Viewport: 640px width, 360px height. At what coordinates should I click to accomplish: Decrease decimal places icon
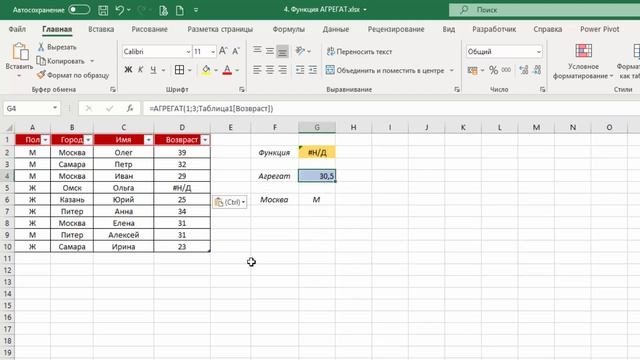tap(537, 70)
